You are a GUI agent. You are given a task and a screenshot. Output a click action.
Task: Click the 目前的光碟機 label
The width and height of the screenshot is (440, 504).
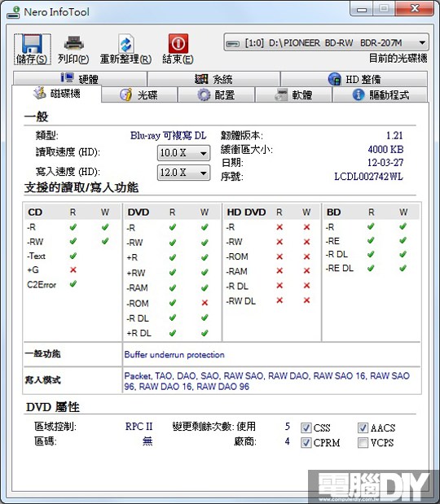pyautogui.click(x=398, y=58)
